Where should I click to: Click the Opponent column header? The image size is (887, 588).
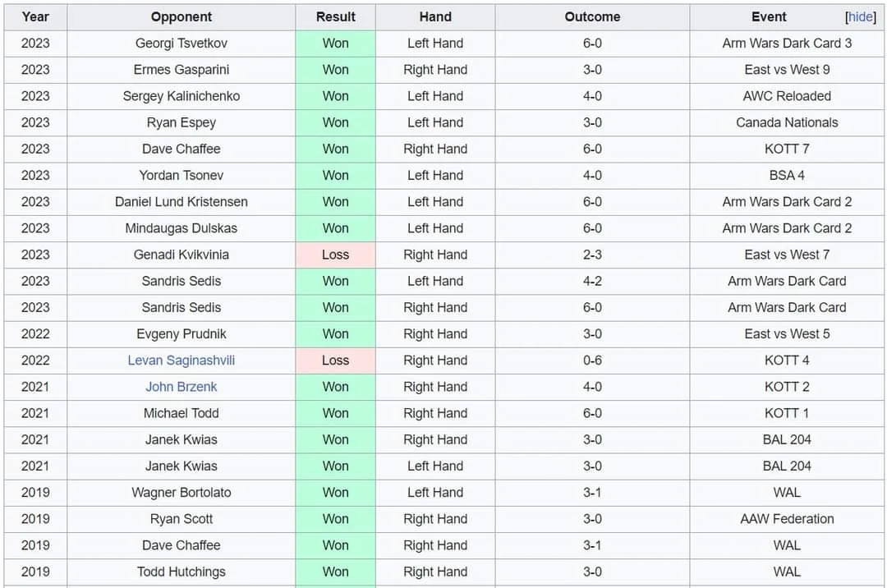coord(181,16)
